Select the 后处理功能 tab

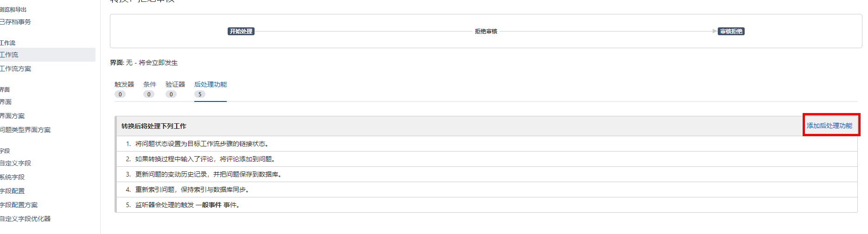(x=210, y=84)
